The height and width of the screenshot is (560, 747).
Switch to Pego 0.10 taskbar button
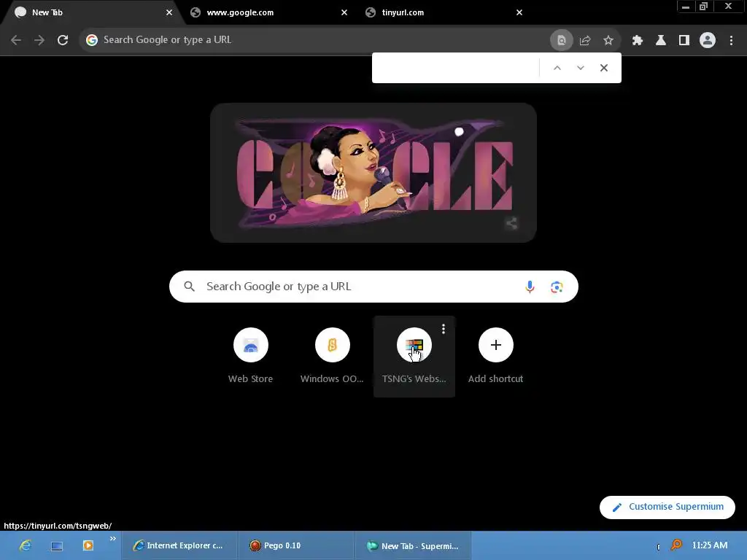coord(296,545)
